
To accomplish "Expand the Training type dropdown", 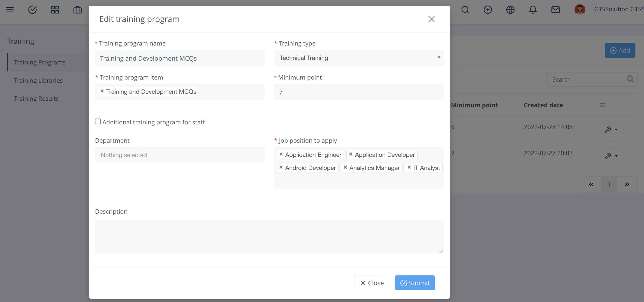I will [x=359, y=58].
